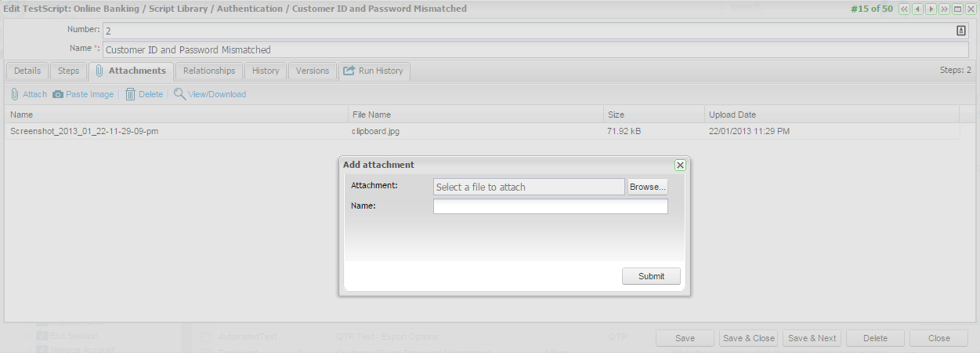Submit the Add attachment form
Screen dimensions: 980x353
(x=651, y=276)
